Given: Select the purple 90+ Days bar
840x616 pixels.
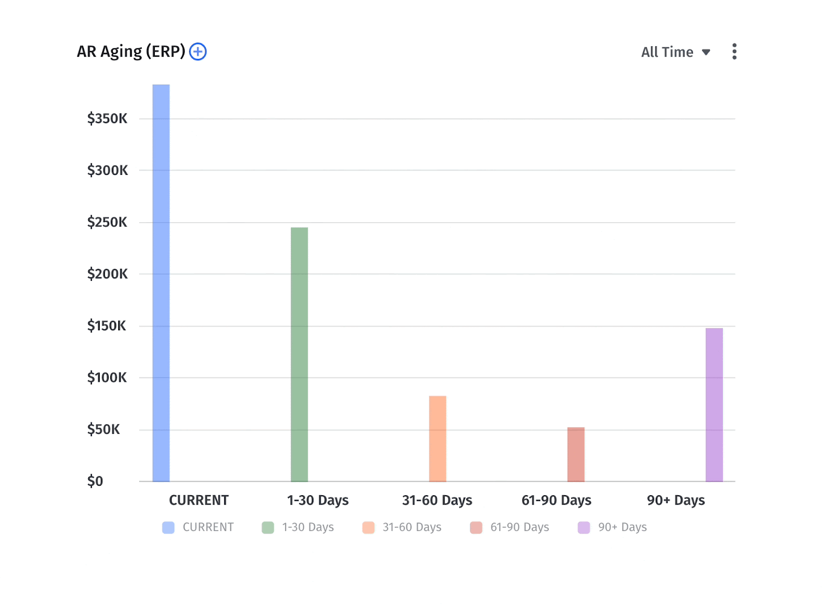Looking at the screenshot, I should (714, 405).
